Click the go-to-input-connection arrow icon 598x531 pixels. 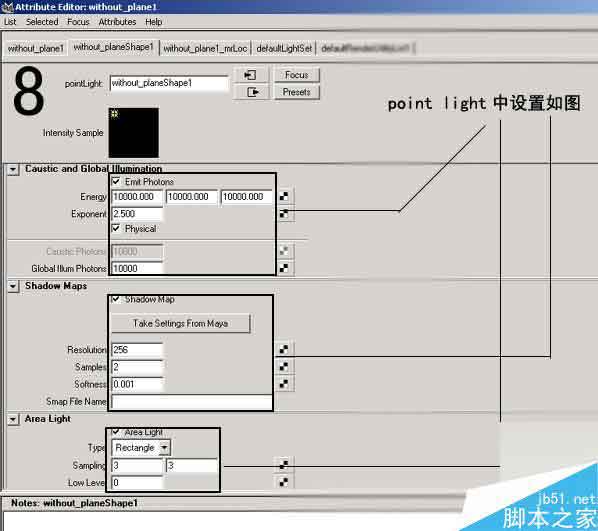[x=251, y=75]
